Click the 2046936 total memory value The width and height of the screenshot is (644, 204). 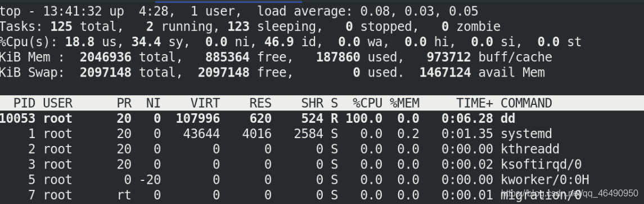click(x=106, y=57)
